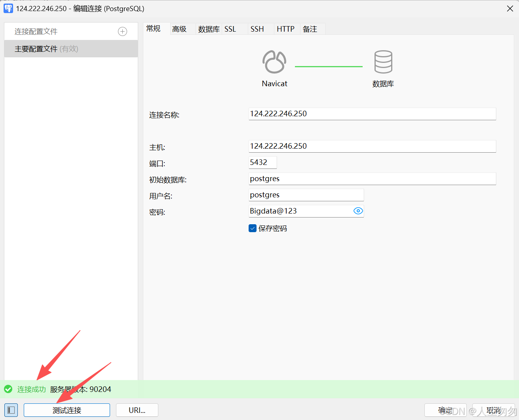Image resolution: width=519 pixels, height=420 pixels.
Task: Click the 主机 input field
Action: click(x=372, y=146)
